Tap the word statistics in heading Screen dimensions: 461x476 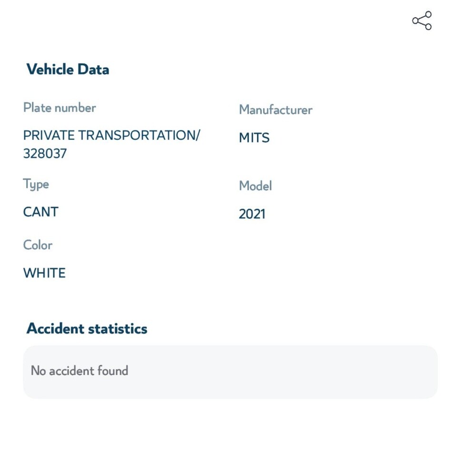pyautogui.click(x=118, y=329)
